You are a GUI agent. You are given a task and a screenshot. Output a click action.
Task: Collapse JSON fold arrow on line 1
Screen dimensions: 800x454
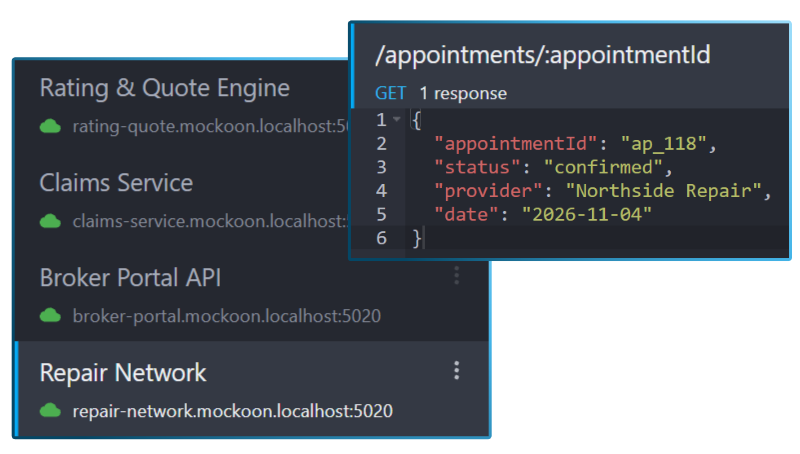pos(397,120)
